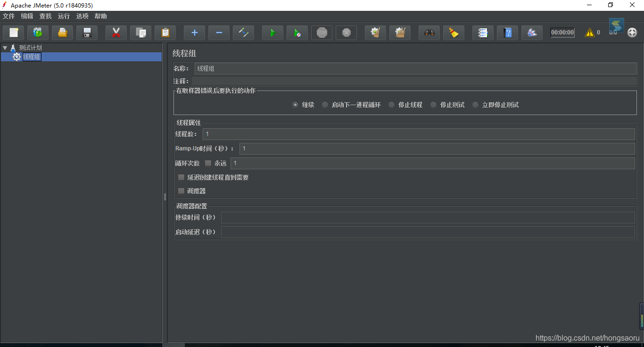Click the 持续时间（秒） input field
The width and height of the screenshot is (644, 347).
coord(428,217)
